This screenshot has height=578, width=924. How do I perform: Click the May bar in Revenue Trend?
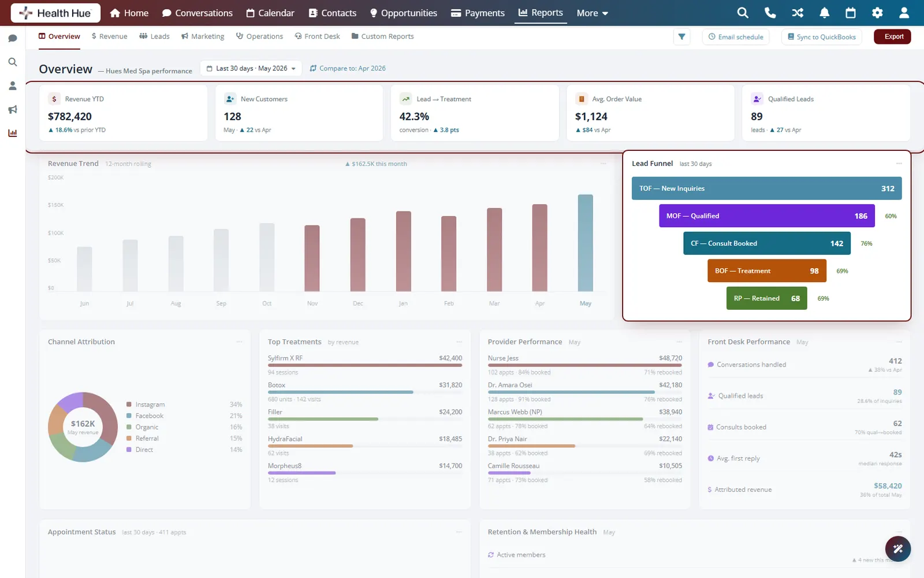[x=586, y=243]
